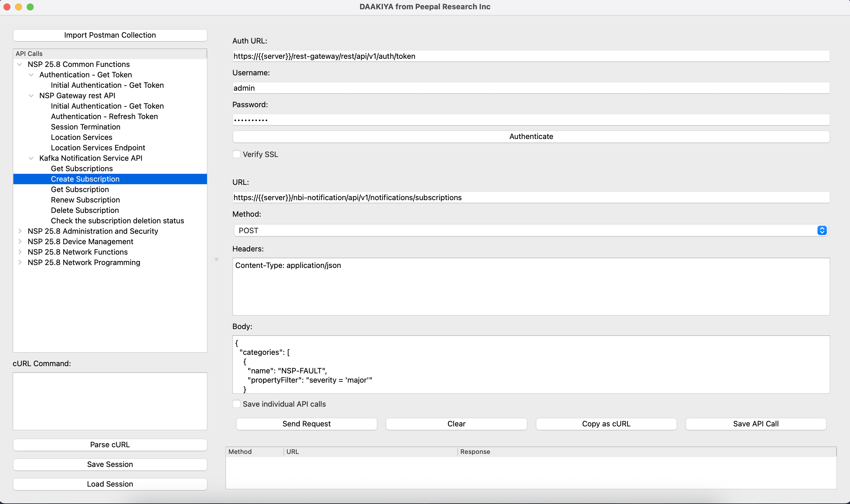Click the Authenticate button
Image resolution: width=850 pixels, height=504 pixels.
(531, 136)
